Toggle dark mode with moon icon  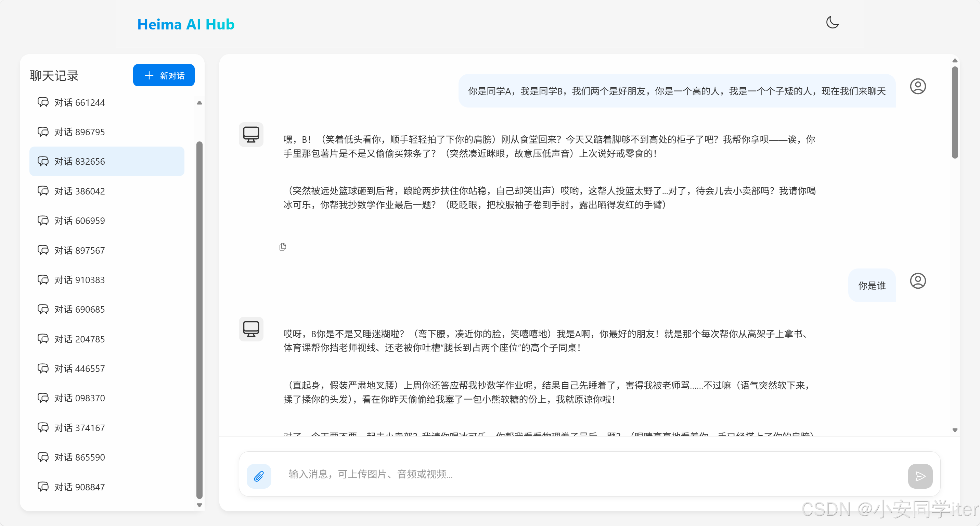[832, 23]
